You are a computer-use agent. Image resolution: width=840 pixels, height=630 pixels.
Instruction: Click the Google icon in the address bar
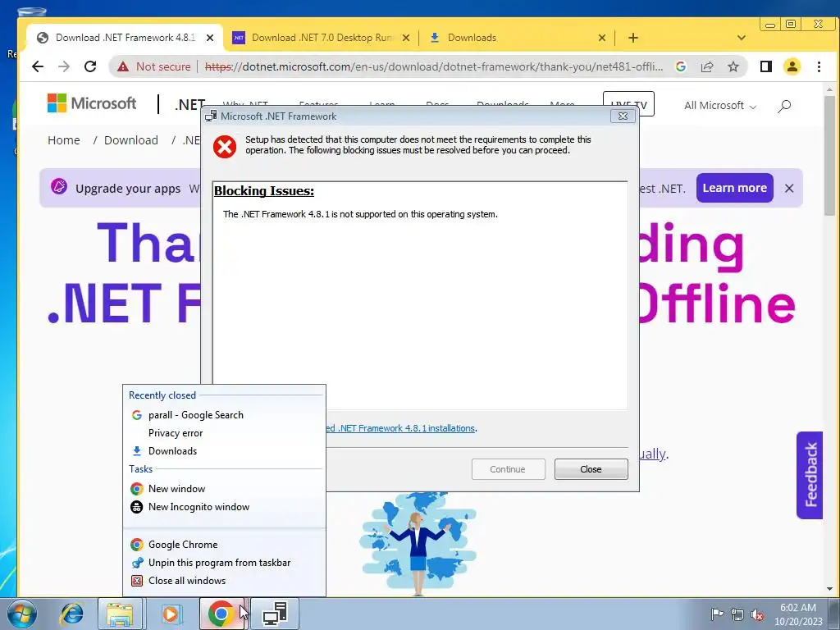pos(681,66)
